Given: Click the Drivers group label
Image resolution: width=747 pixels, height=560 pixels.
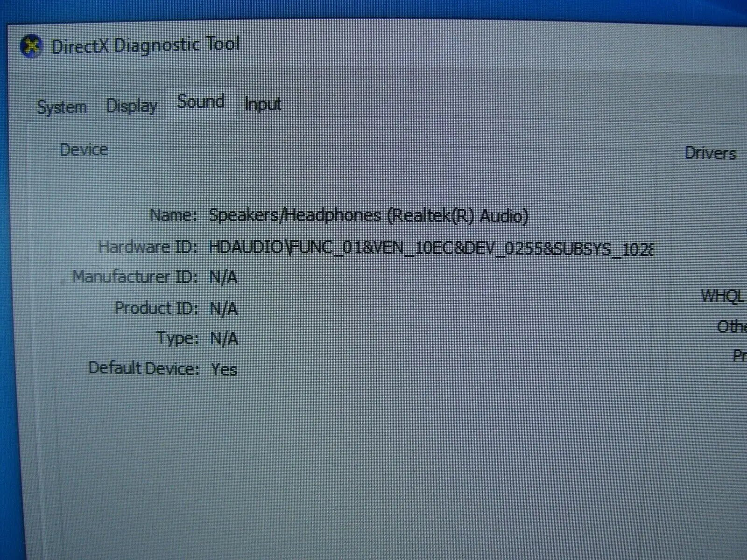Looking at the screenshot, I should tap(711, 153).
